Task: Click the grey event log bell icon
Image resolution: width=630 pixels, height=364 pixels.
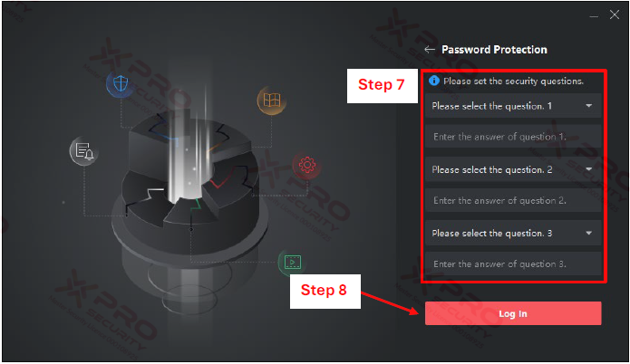Action: pos(84,151)
